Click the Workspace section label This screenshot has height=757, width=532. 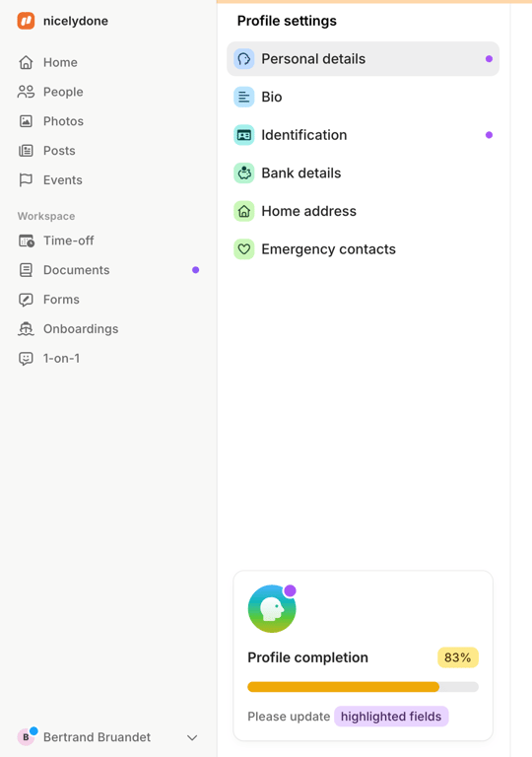(46, 216)
